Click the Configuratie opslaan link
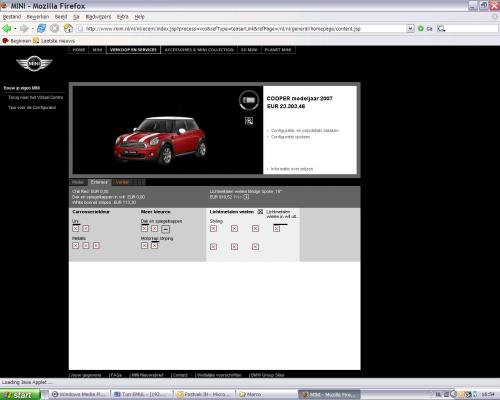500x400 pixels. pos(290,137)
